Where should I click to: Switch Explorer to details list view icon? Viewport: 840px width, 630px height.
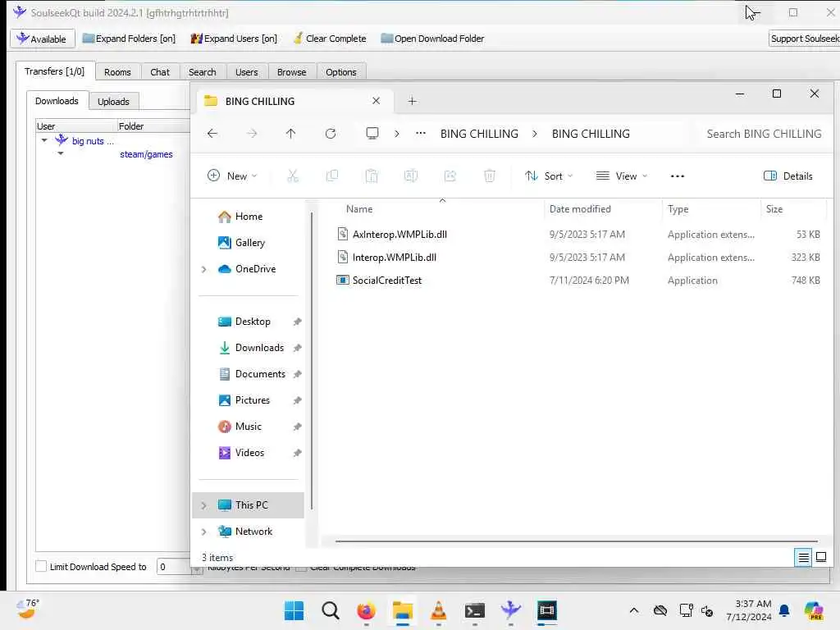coord(803,557)
